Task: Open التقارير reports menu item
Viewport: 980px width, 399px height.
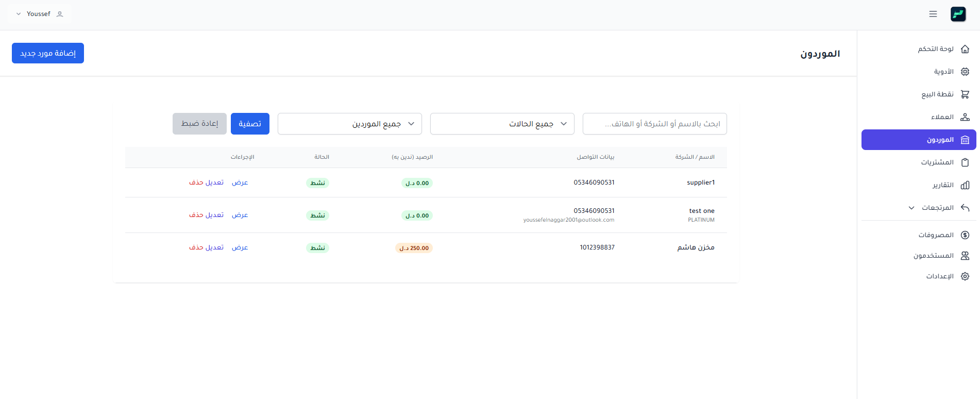Action: click(x=919, y=185)
